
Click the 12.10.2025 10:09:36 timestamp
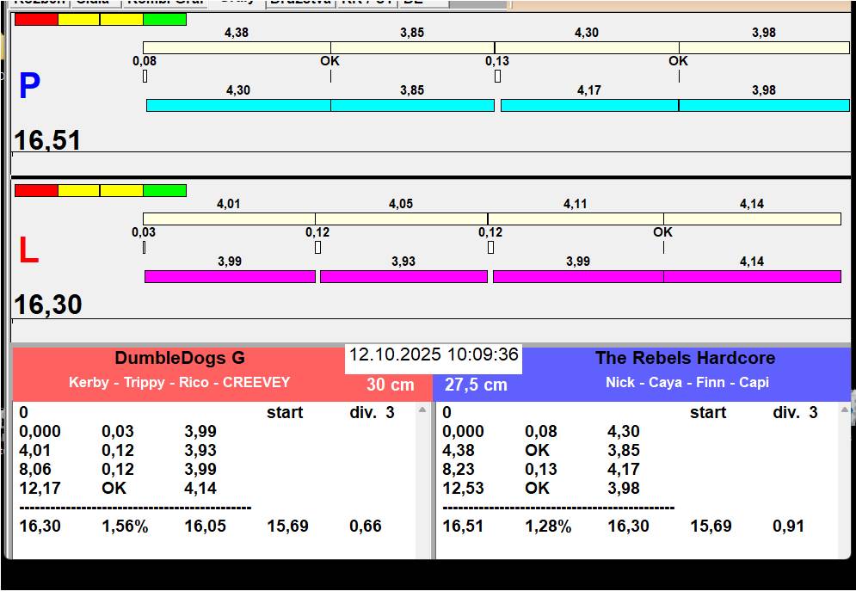click(434, 355)
